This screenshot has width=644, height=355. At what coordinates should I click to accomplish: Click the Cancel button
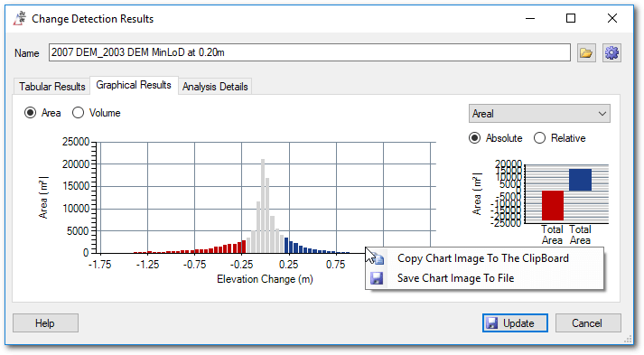(x=588, y=323)
